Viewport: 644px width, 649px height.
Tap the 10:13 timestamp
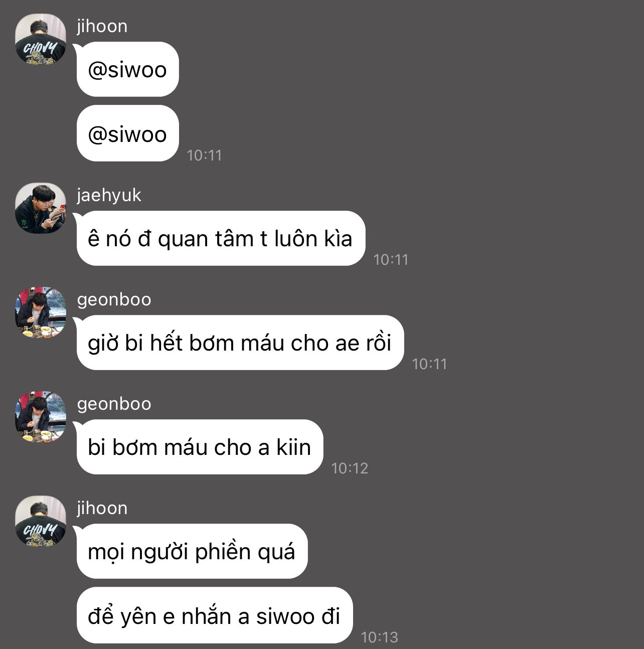pyautogui.click(x=379, y=637)
